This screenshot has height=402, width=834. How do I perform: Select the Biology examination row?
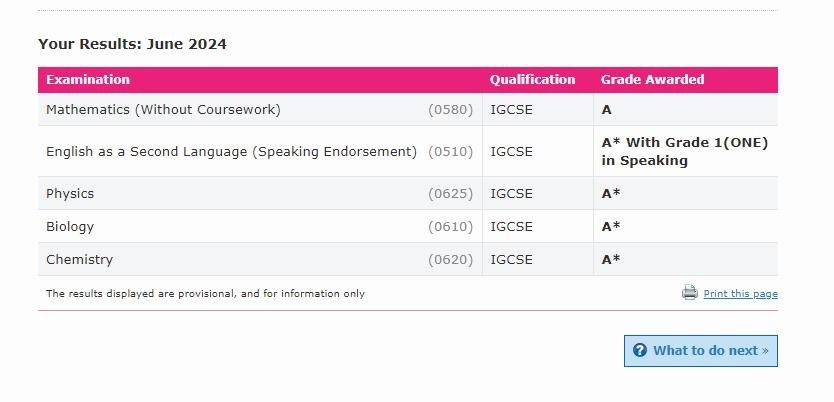[x=408, y=227]
